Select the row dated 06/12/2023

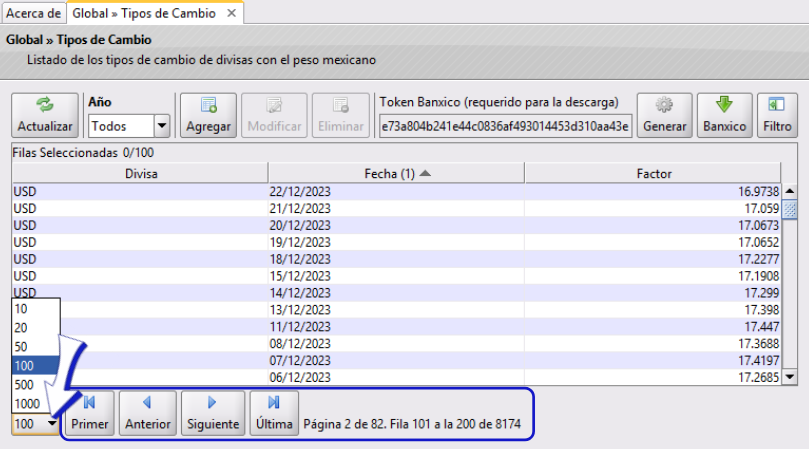point(396,377)
